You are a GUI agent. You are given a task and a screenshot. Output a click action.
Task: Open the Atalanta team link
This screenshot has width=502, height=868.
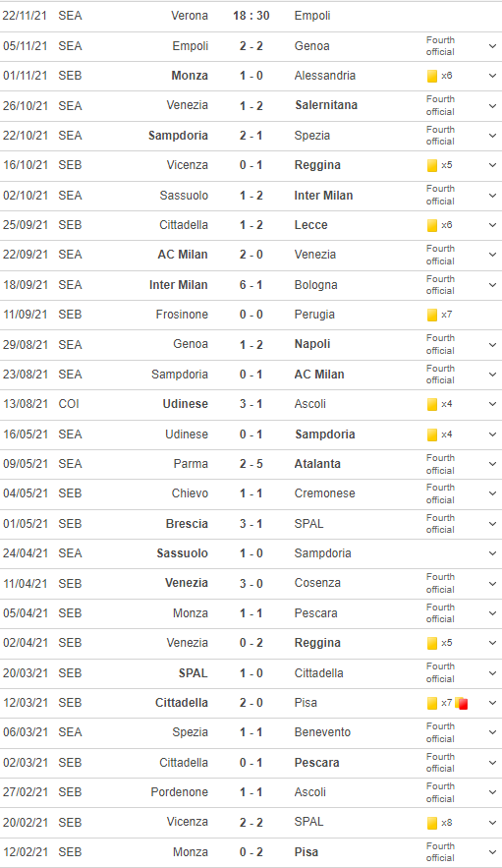[x=317, y=464]
